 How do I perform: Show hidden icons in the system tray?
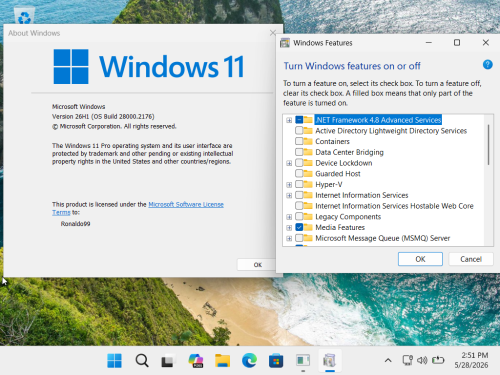pyautogui.click(x=388, y=360)
